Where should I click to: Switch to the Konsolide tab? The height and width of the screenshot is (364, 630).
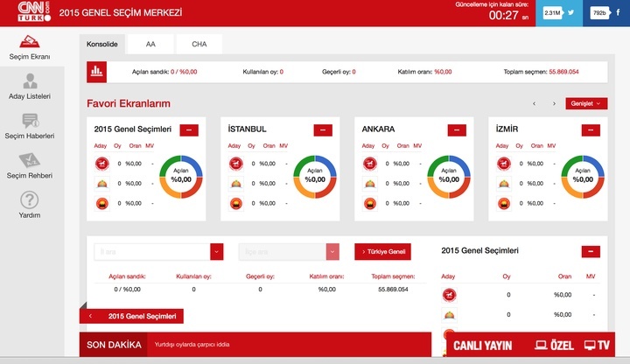pos(102,45)
